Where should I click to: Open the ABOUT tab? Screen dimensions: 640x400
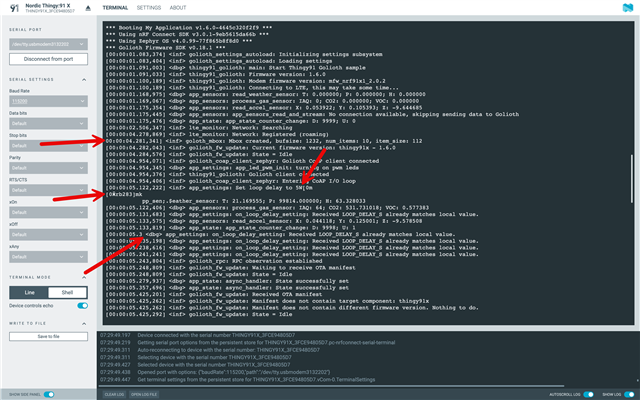click(178, 8)
